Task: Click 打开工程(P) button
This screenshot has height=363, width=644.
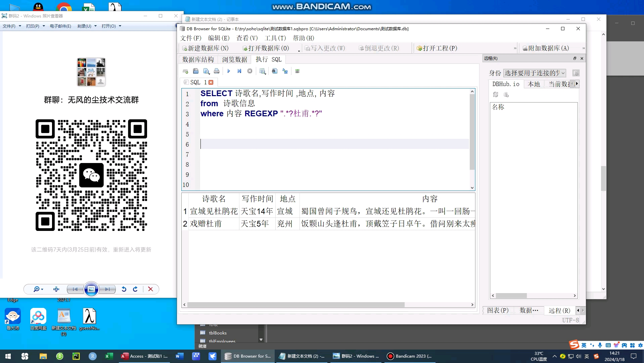Action: pos(437,48)
